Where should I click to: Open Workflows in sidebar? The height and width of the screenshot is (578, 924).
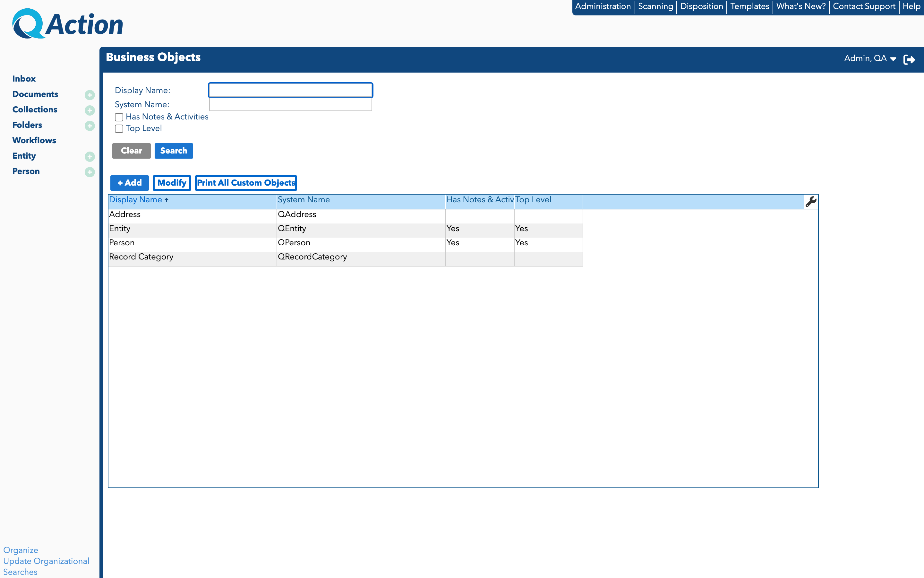[34, 140]
